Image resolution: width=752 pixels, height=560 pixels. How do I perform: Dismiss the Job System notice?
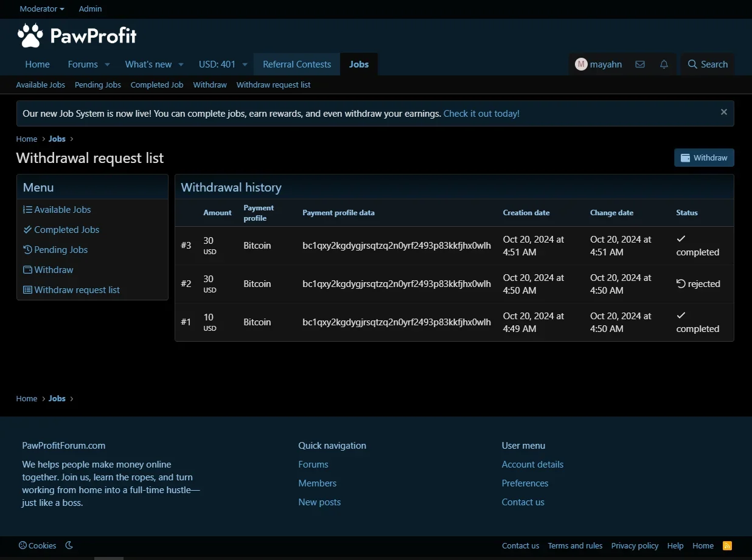723,112
